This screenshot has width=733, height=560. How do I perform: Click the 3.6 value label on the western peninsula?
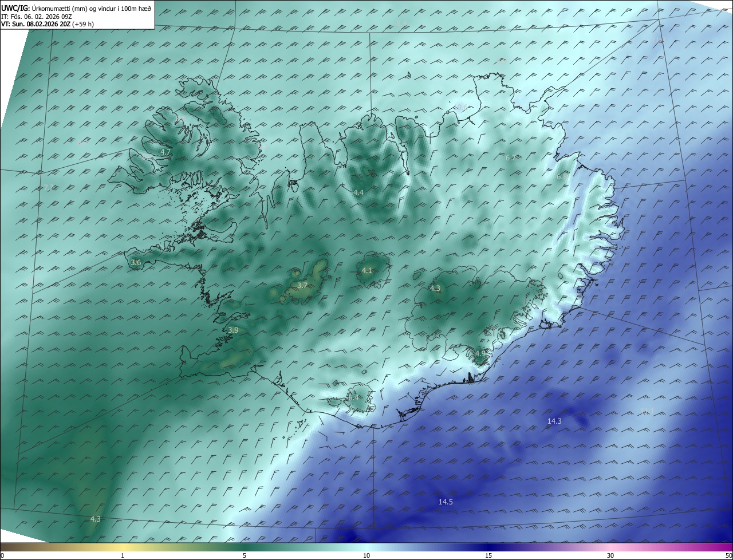[x=136, y=262]
